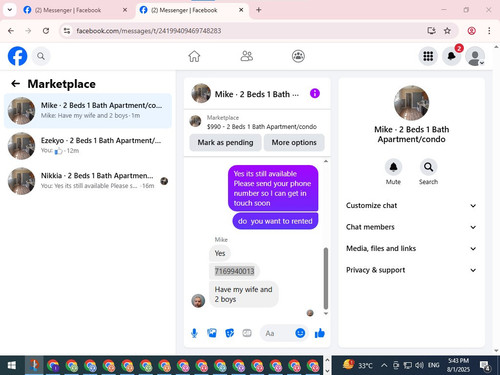
Task: Click the phone number 7169940013 message
Action: point(234,271)
